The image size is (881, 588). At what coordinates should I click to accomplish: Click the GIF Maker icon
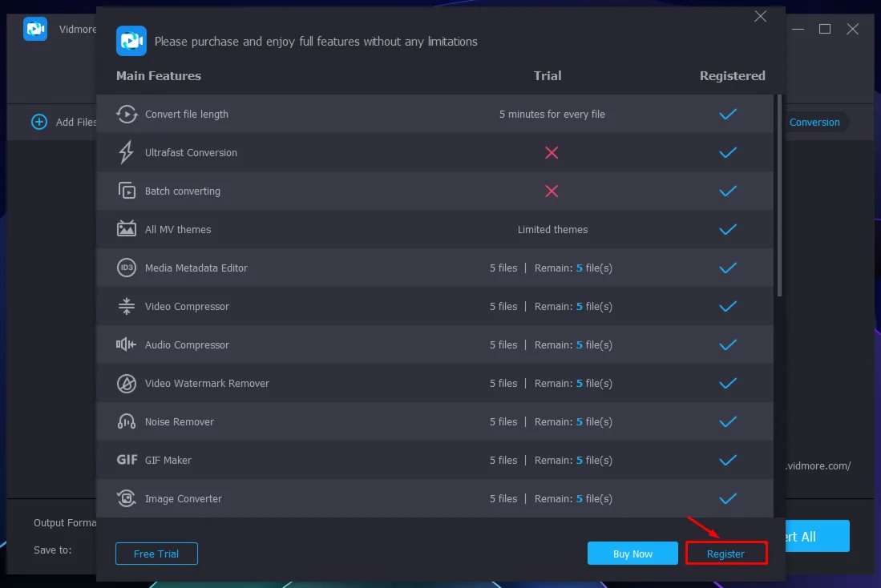click(x=127, y=460)
